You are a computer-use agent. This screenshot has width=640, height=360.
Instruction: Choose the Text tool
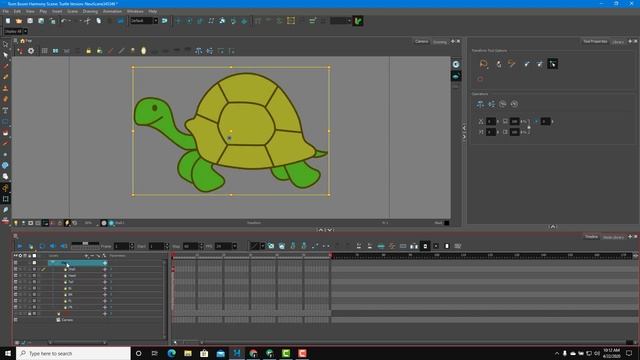point(5,111)
